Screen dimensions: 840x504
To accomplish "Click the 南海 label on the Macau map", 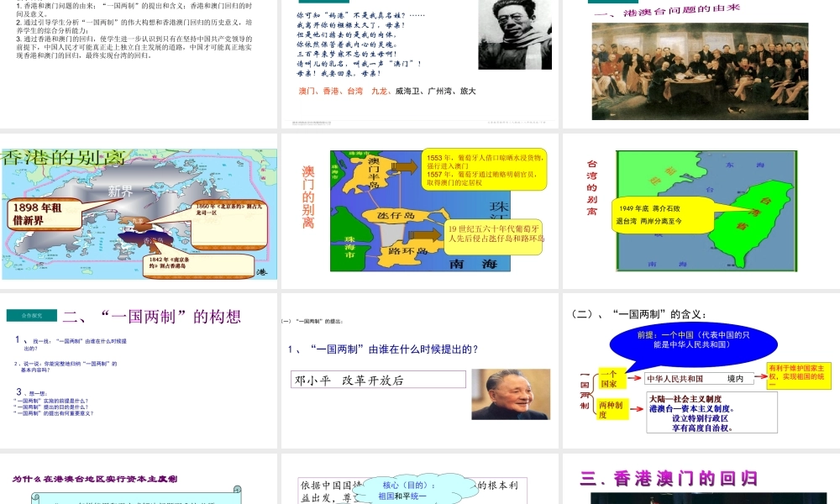I will click(x=473, y=264).
